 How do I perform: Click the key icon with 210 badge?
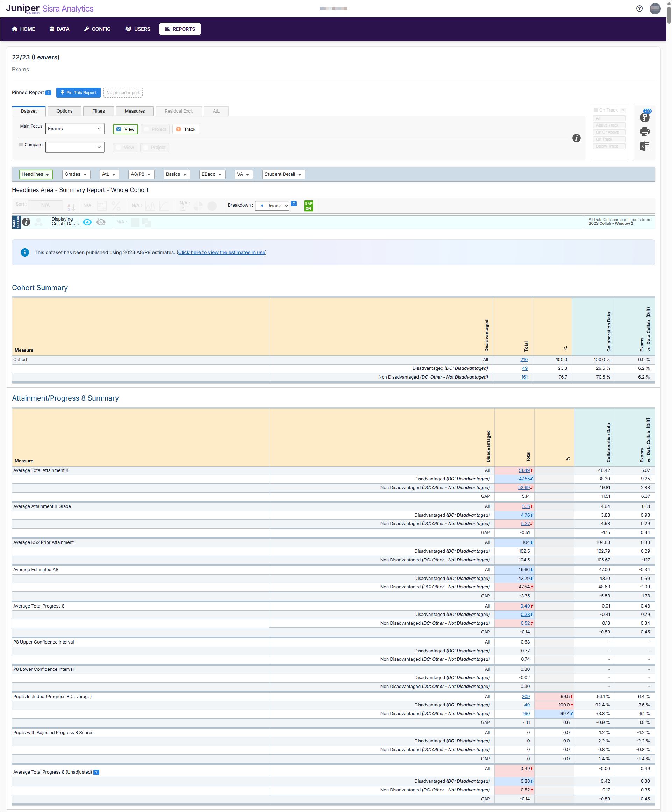(644, 117)
